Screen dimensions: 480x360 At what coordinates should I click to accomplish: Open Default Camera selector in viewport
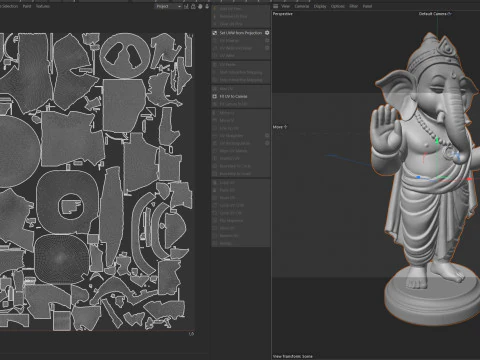coord(435,14)
